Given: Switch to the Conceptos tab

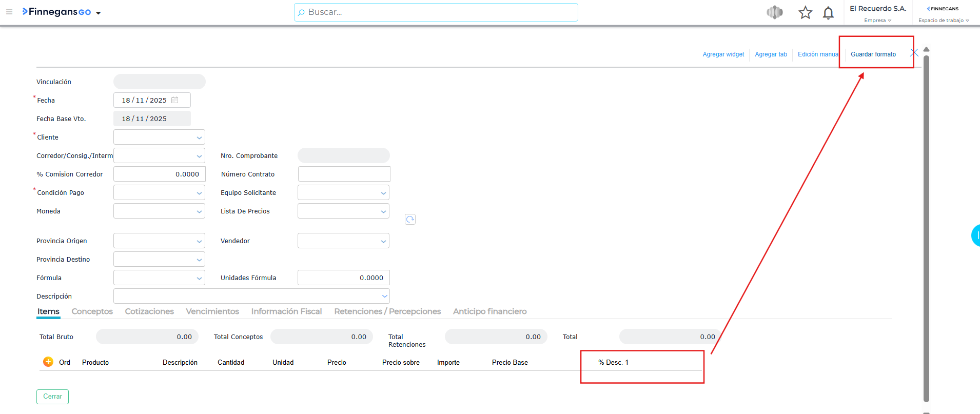Looking at the screenshot, I should [92, 311].
